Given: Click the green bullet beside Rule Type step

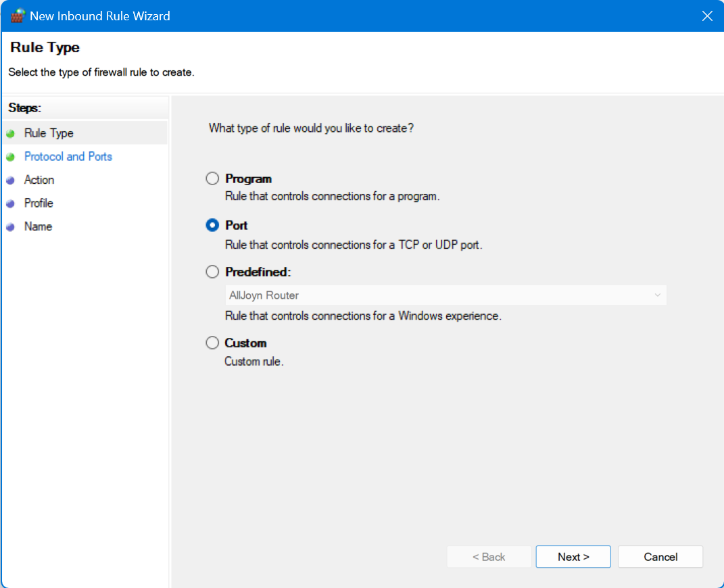Looking at the screenshot, I should [x=10, y=134].
